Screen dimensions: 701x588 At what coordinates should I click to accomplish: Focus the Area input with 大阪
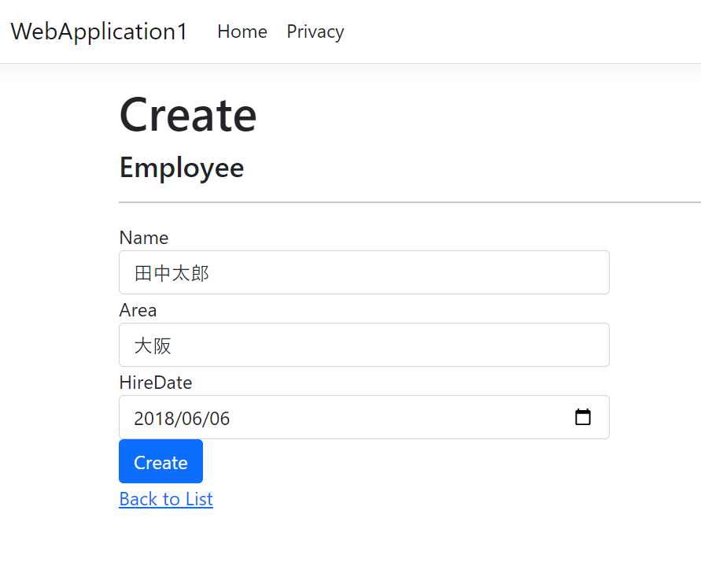click(364, 345)
